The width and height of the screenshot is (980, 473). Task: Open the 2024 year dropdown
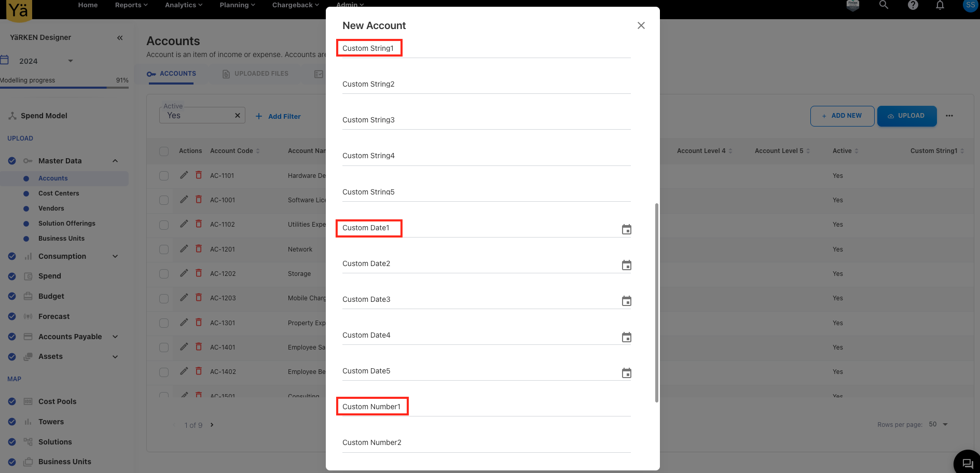coord(71,61)
